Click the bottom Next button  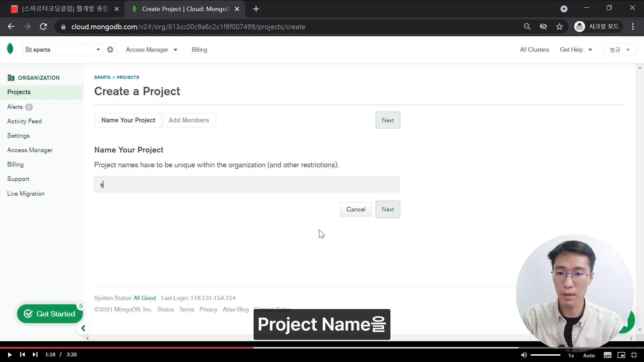(388, 209)
